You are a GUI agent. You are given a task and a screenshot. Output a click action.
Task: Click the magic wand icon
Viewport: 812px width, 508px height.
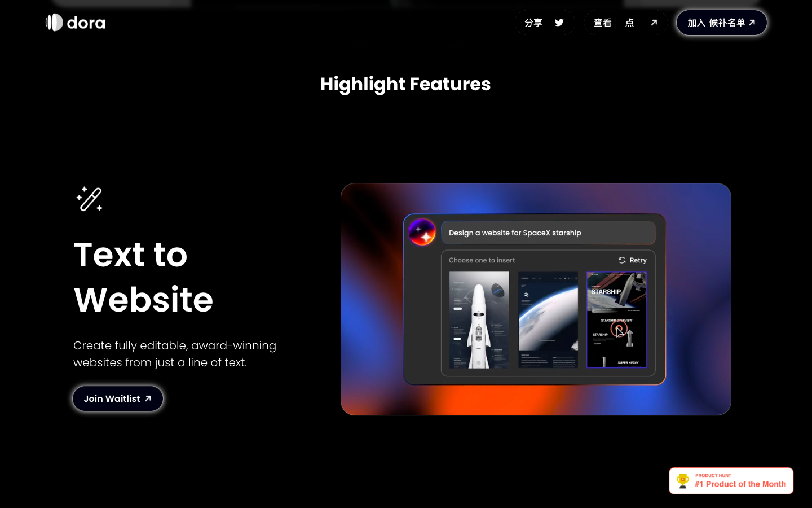pyautogui.click(x=90, y=199)
